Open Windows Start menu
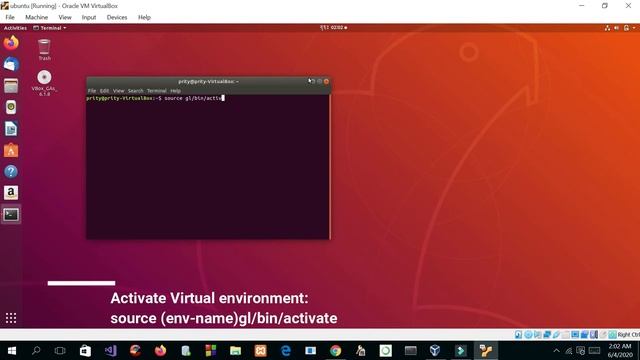 [11, 351]
